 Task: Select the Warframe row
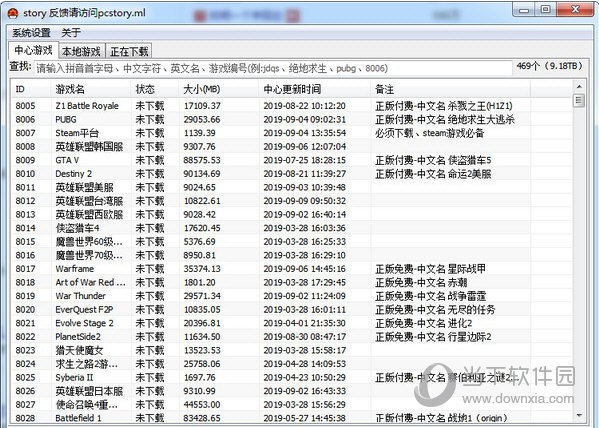tap(292, 269)
